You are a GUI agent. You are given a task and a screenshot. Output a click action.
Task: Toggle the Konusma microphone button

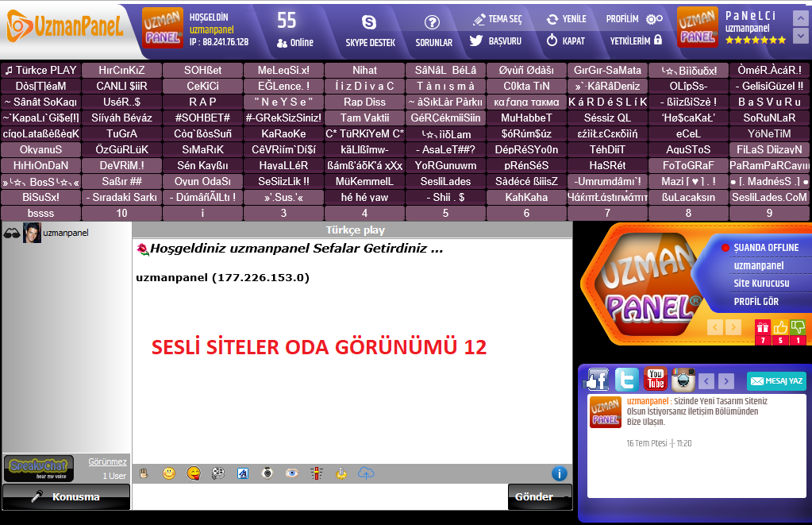coord(66,497)
